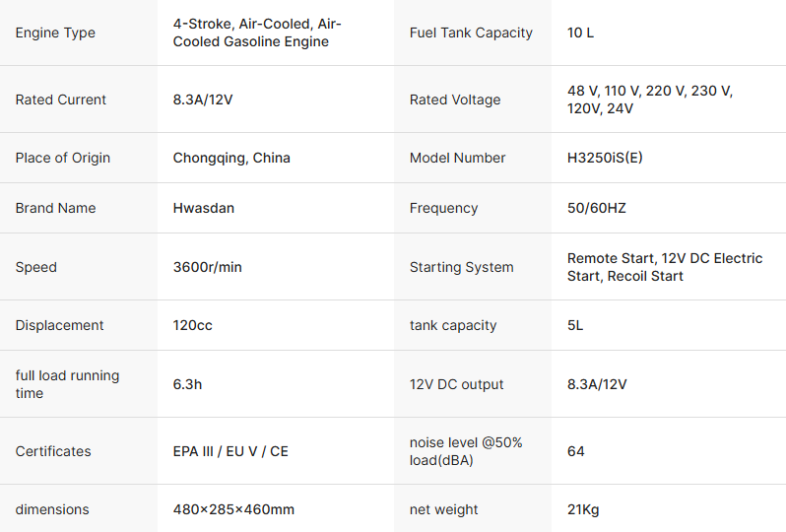The width and height of the screenshot is (786, 532).
Task: Click the 12V DC output label
Action: tap(456, 384)
